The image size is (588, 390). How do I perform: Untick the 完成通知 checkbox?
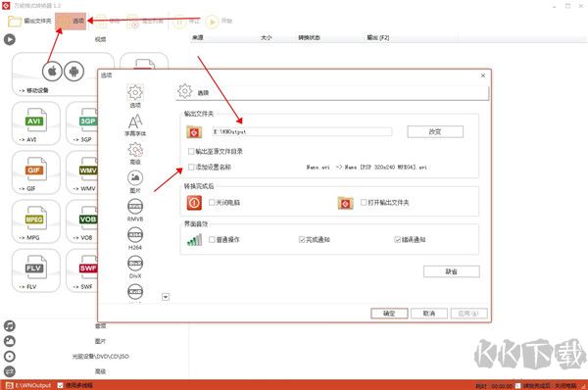[x=302, y=239]
